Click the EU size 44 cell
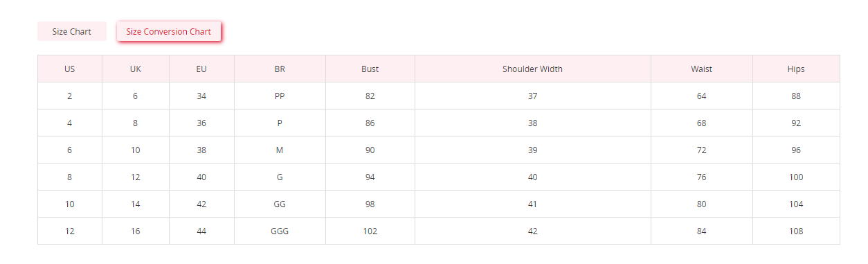Image resolution: width=868 pixels, height=264 pixels. point(201,231)
